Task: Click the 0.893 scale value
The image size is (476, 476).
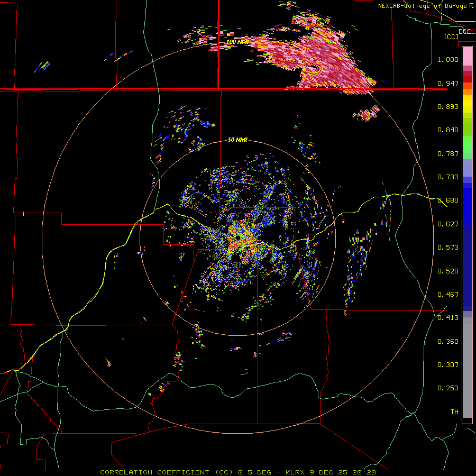Action: coord(448,106)
